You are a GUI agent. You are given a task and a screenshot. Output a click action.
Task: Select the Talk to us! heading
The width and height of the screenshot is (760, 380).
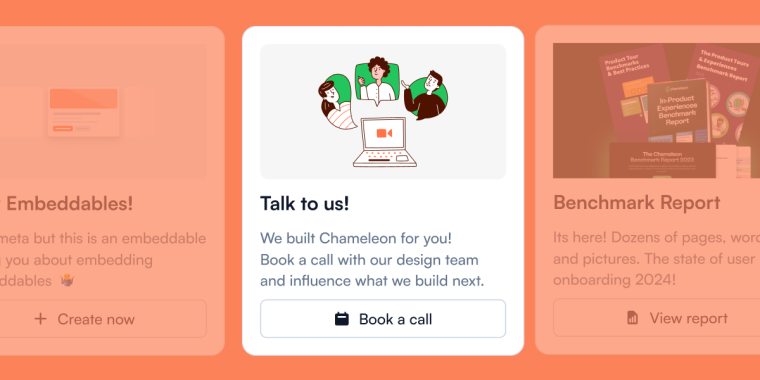click(304, 204)
